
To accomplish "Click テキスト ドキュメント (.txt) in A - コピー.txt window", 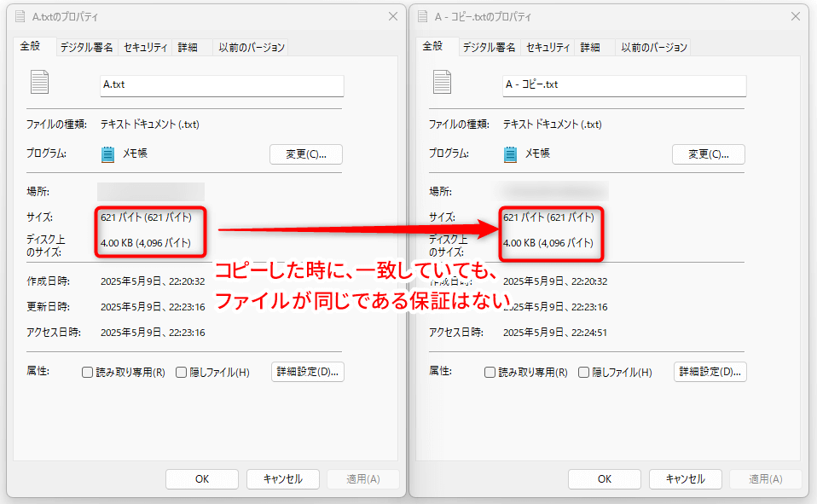I will tap(553, 125).
